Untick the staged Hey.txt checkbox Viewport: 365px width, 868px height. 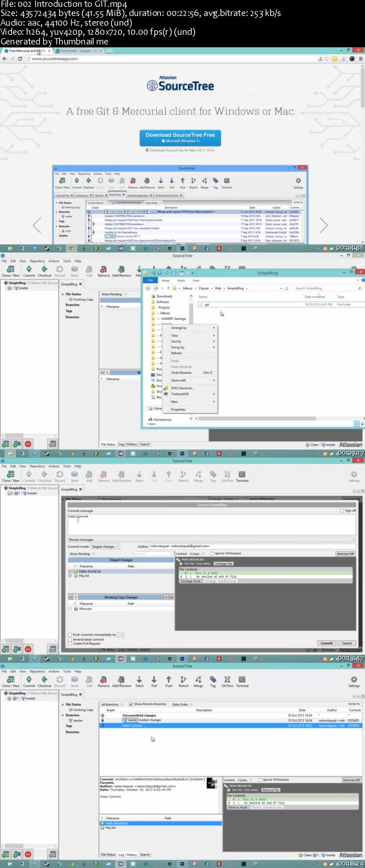[x=70, y=576]
